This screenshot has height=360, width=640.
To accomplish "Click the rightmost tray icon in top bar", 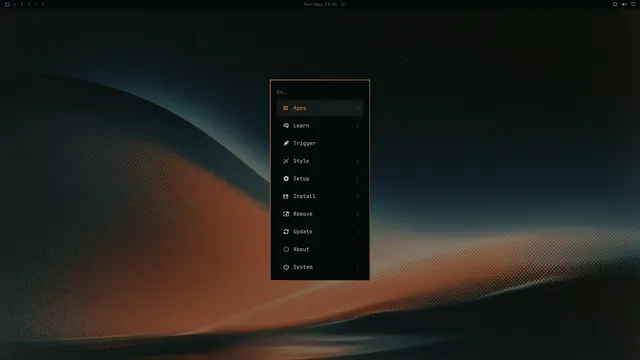I will coord(633,4).
